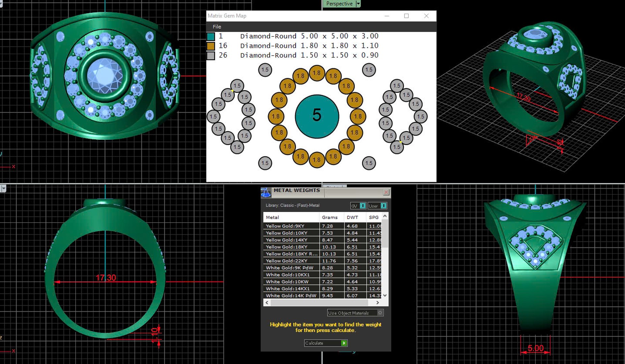Close the Matrix Gem Map window
This screenshot has height=364, width=625.
426,16
